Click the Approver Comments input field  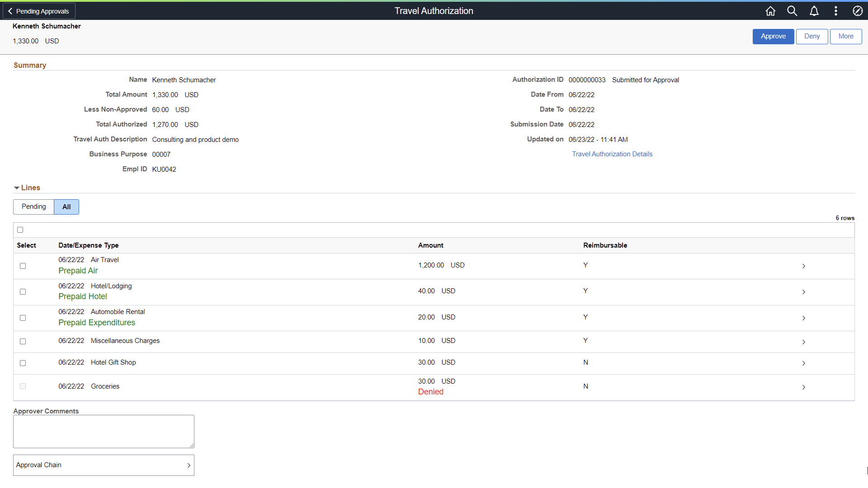tap(104, 432)
